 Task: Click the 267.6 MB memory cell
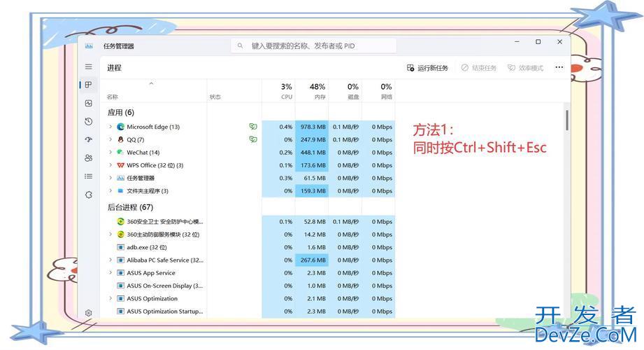click(x=312, y=260)
